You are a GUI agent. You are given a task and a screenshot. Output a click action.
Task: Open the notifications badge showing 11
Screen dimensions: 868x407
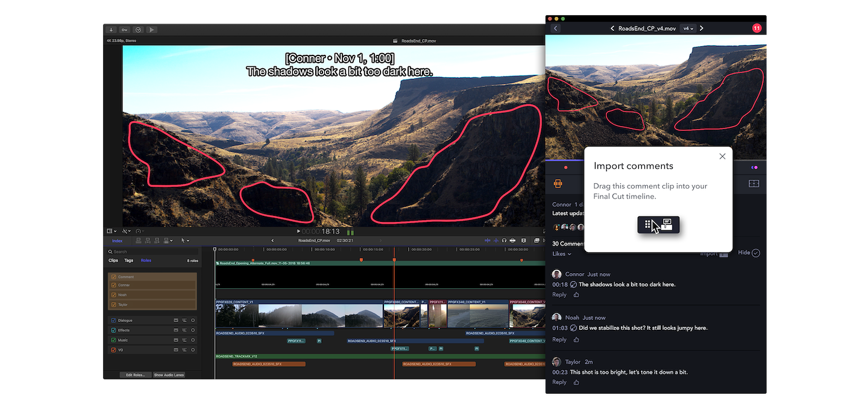coord(757,28)
